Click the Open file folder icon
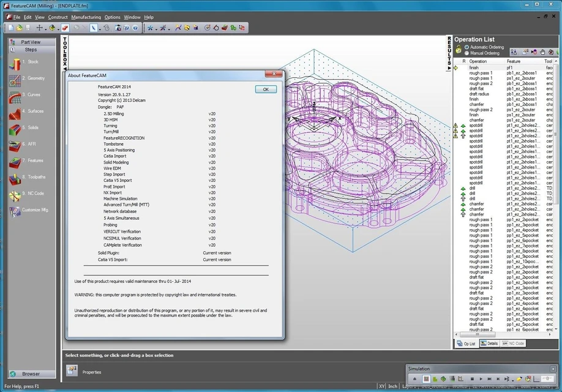This screenshot has width=562, height=392. (20, 28)
